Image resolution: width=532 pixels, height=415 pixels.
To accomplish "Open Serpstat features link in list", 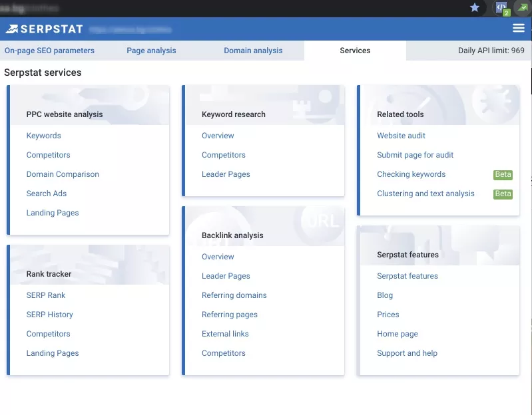I will 407,276.
